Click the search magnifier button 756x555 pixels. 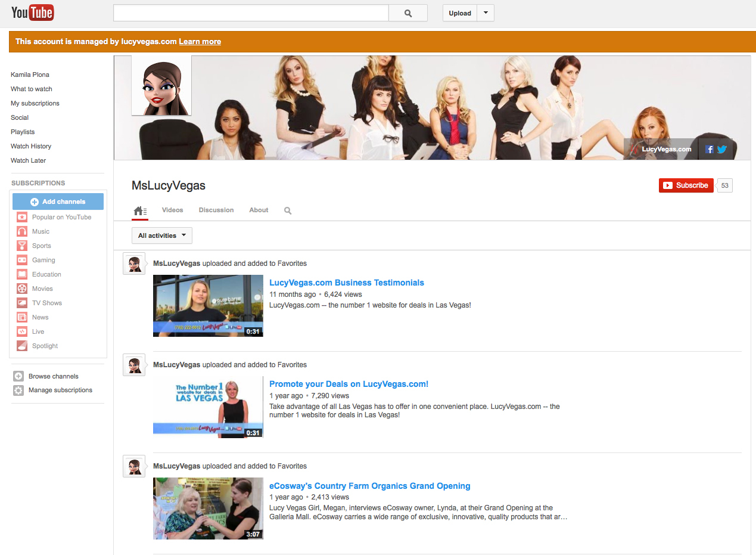[x=408, y=13]
